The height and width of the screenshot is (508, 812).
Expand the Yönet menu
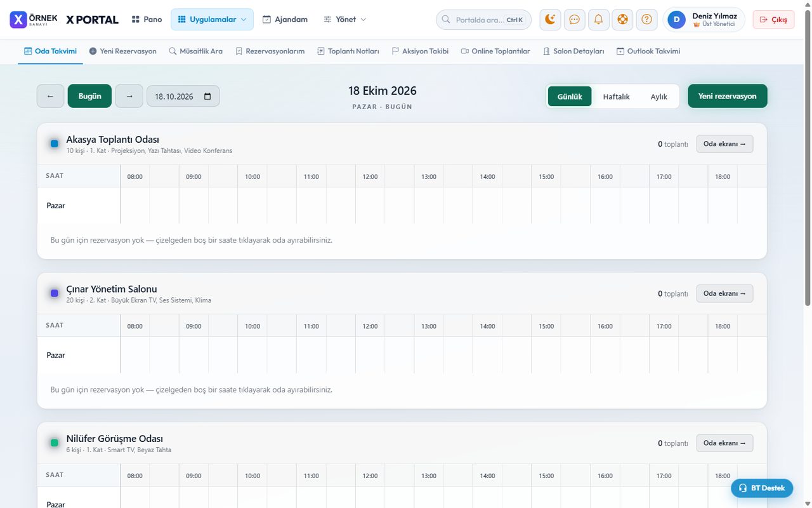click(345, 20)
